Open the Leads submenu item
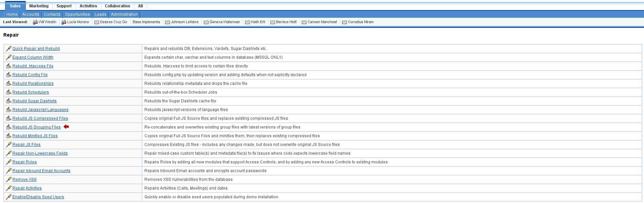Screen dimensions: 644x203 click(x=100, y=14)
